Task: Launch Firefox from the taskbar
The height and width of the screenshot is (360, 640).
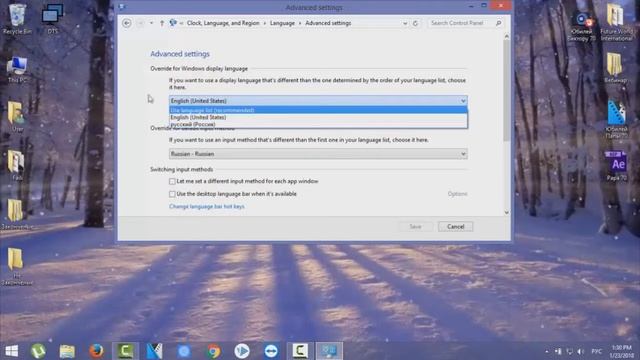Action: (96, 351)
